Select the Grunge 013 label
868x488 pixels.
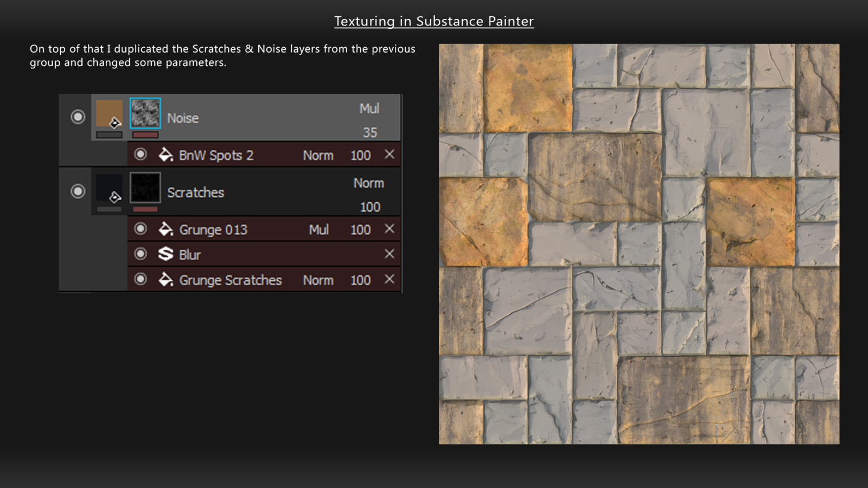(213, 230)
